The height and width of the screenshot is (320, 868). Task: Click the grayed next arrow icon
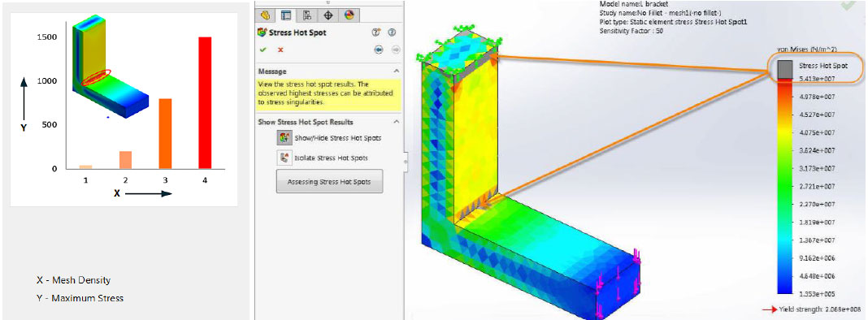pos(396,50)
